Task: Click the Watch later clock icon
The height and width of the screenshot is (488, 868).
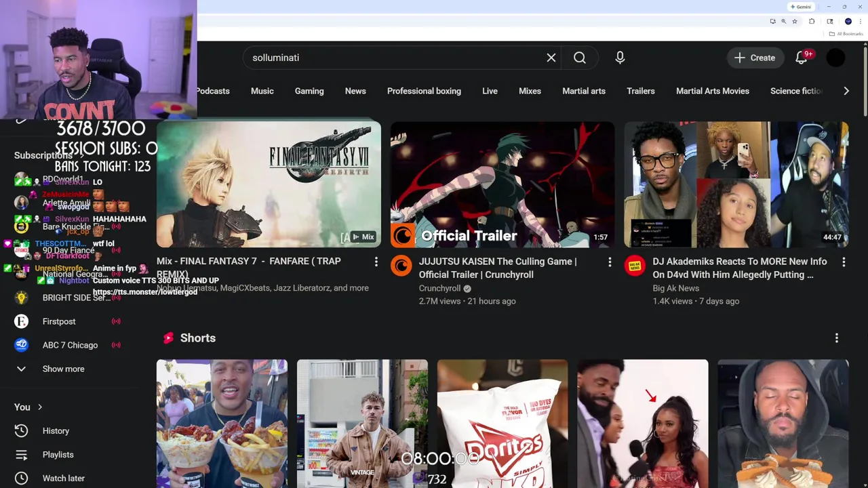Action: click(x=21, y=478)
